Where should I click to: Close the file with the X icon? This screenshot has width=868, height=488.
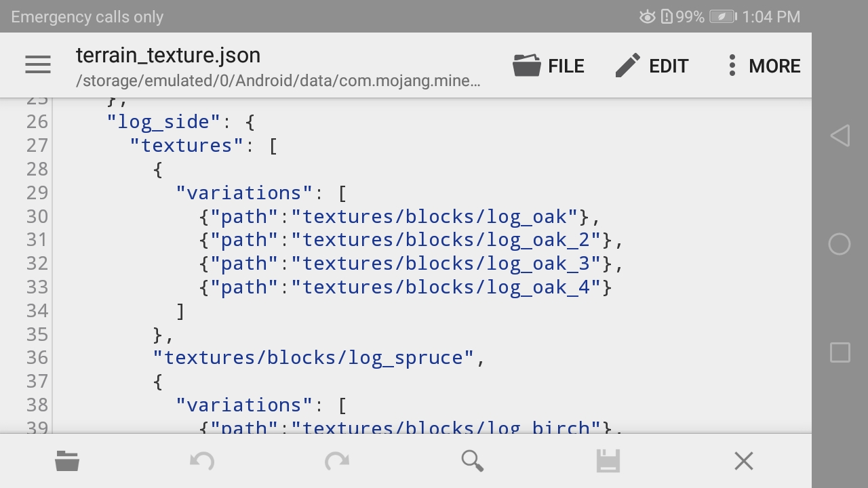point(744,462)
